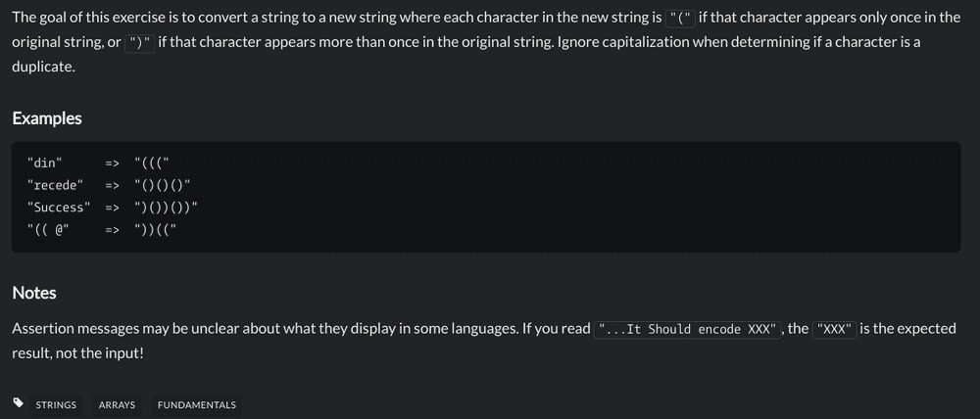Image resolution: width=980 pixels, height=419 pixels.
Task: Open the STRINGS tag
Action: tap(56, 405)
